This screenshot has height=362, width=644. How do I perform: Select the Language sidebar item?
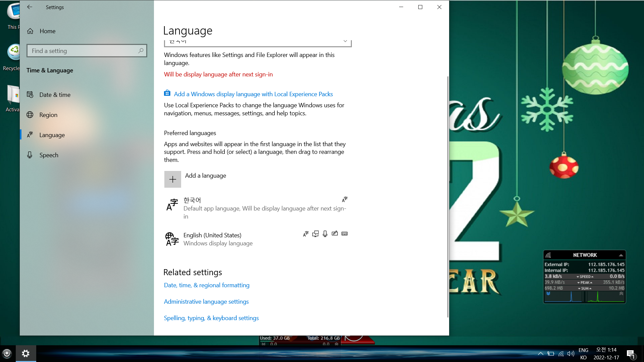(x=87, y=135)
